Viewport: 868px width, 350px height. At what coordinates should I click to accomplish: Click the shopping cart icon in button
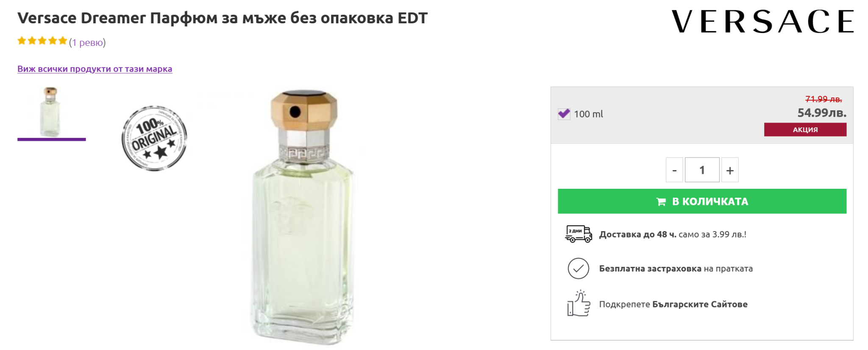click(x=661, y=202)
